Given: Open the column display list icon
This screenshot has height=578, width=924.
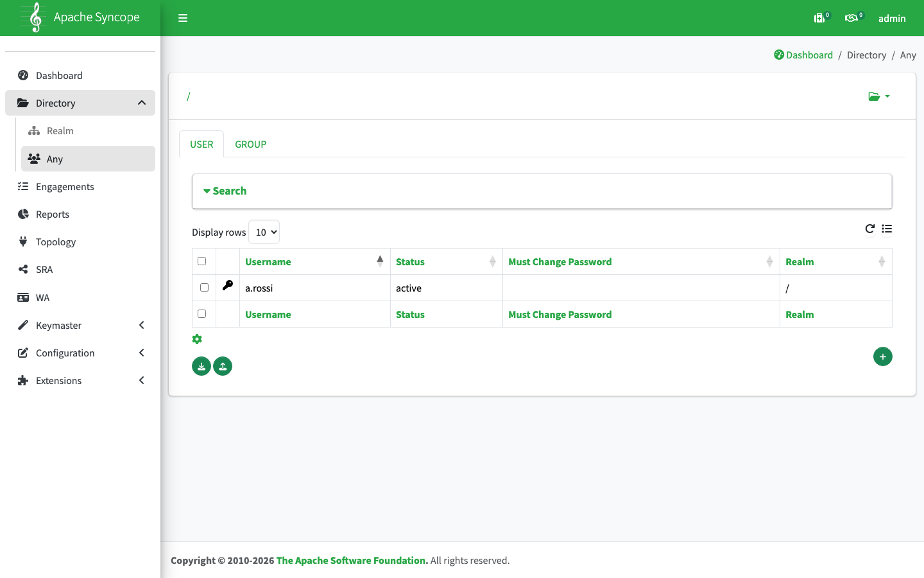Looking at the screenshot, I should point(887,229).
